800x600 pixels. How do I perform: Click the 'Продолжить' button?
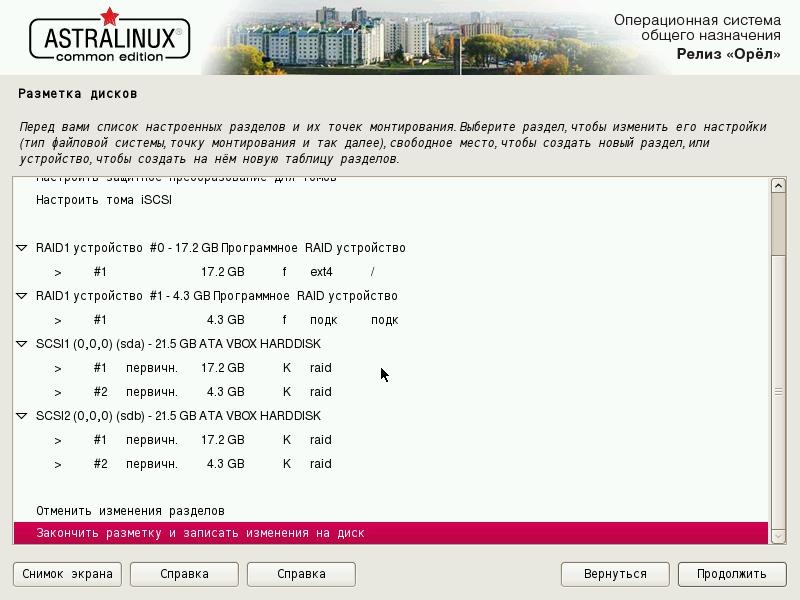732,574
